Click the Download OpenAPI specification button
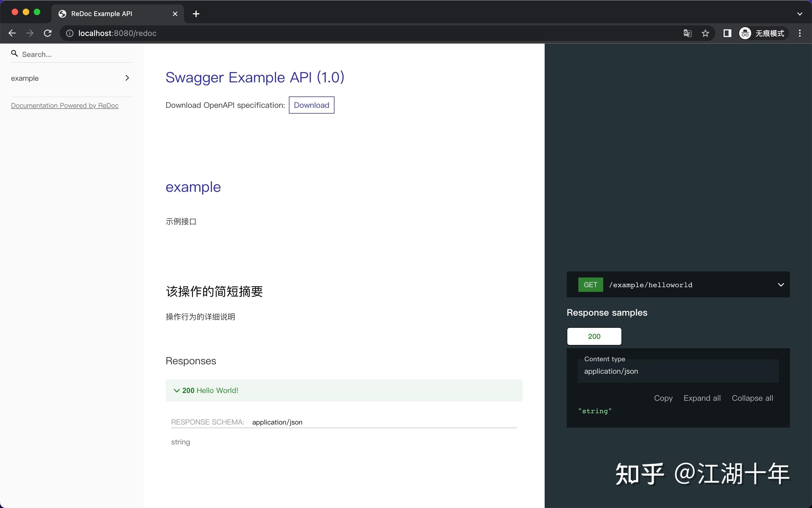Screen dimensions: 812x508 click(x=311, y=105)
